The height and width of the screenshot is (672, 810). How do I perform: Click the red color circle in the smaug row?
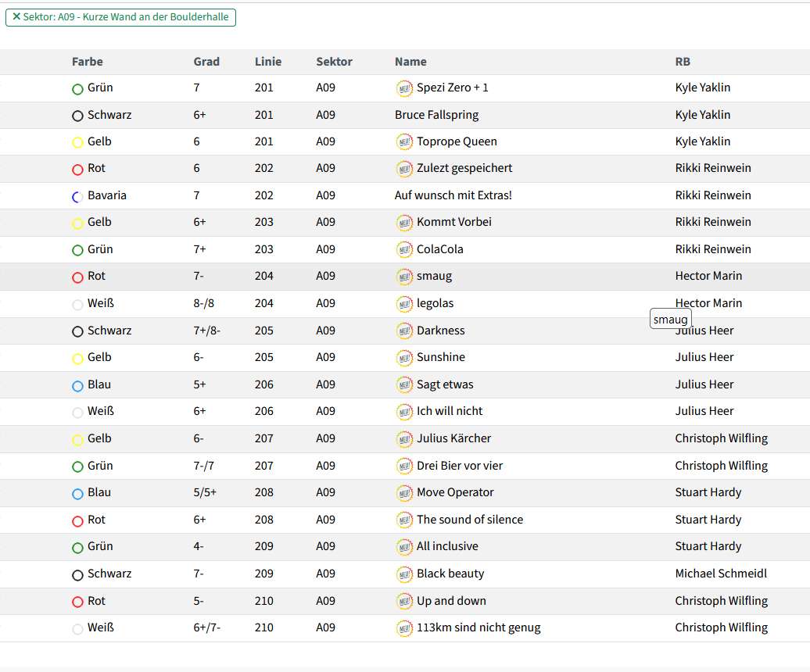pyautogui.click(x=77, y=277)
